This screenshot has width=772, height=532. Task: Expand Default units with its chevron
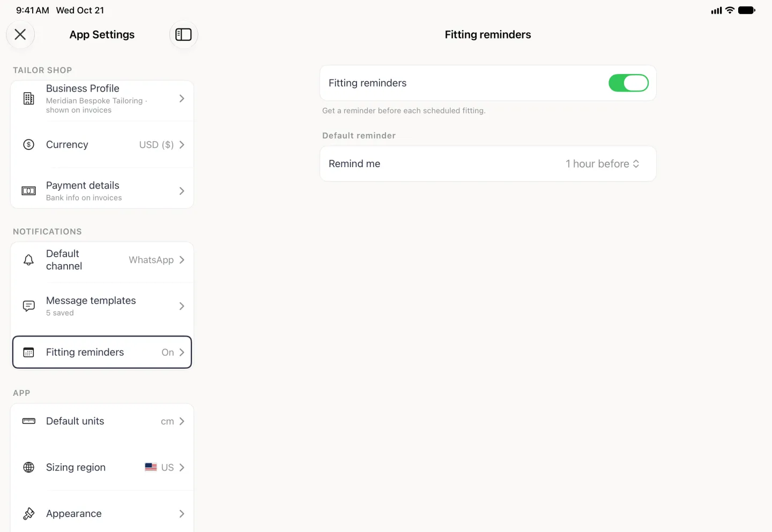click(182, 421)
